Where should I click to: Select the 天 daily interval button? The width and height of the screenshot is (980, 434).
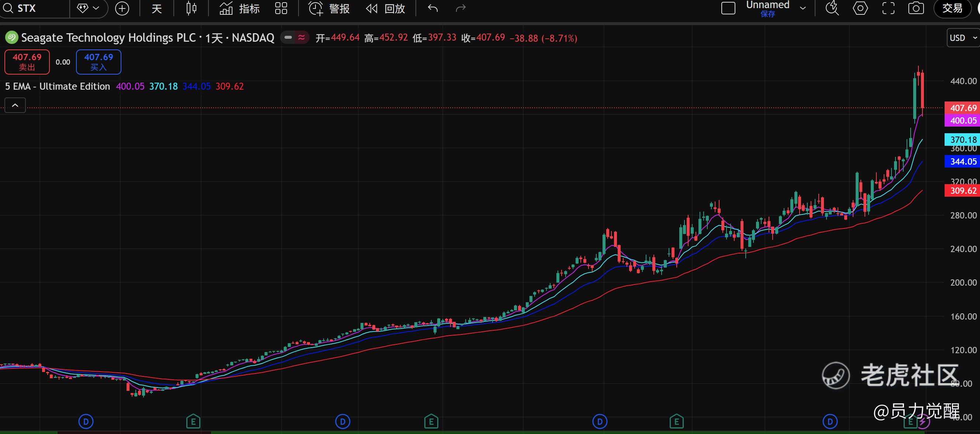point(157,8)
